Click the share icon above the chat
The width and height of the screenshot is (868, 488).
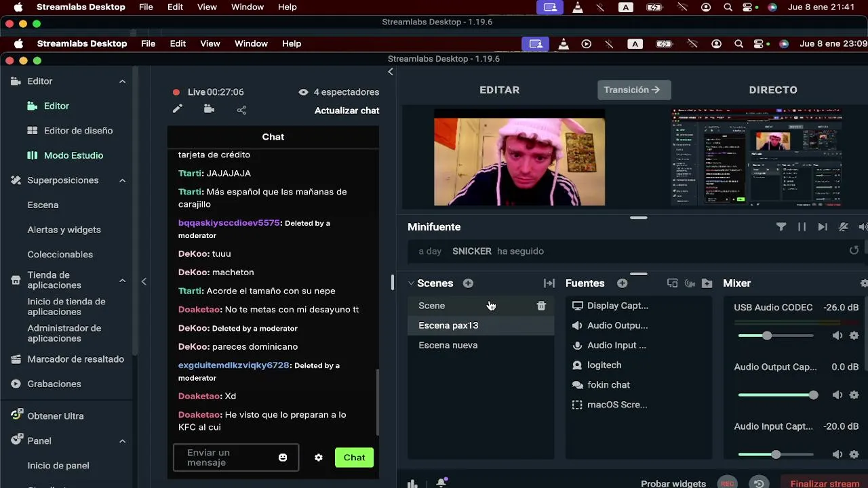[x=241, y=110]
